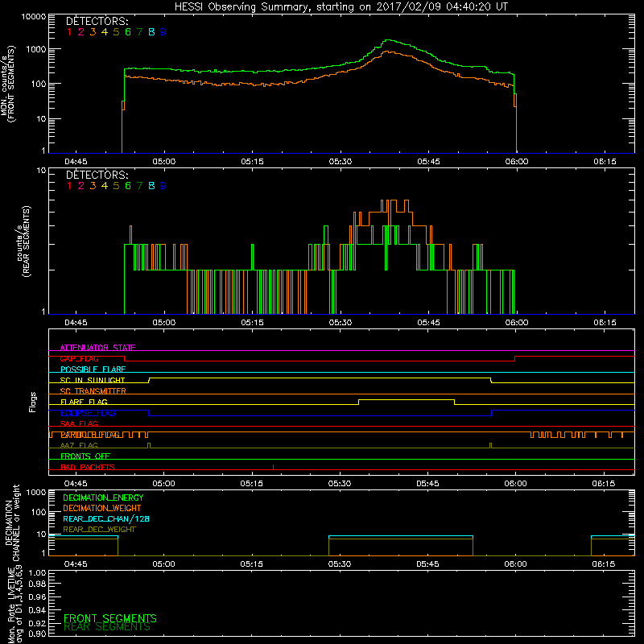Select red detector 1 in rear segments legend
The width and height of the screenshot is (644, 644).
[x=69, y=186]
